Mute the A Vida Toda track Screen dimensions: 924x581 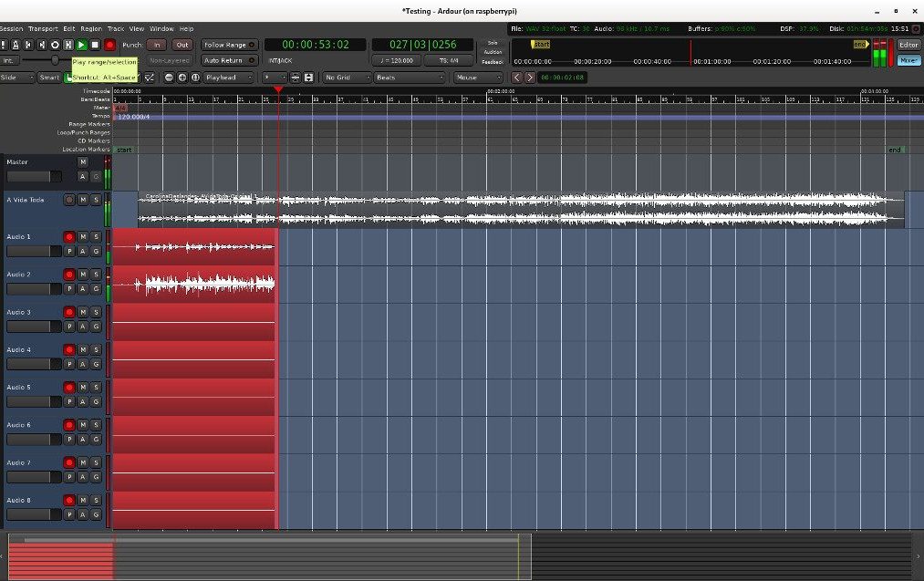pyautogui.click(x=83, y=200)
